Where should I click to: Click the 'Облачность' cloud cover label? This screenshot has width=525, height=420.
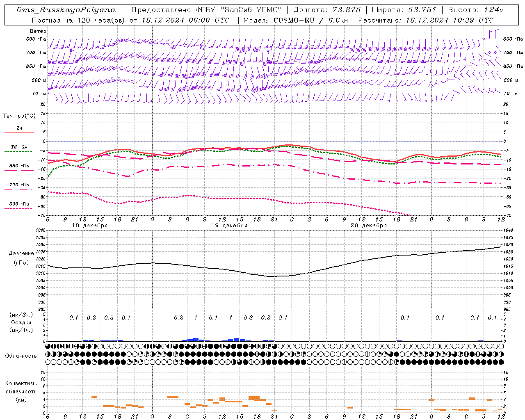[21, 356]
